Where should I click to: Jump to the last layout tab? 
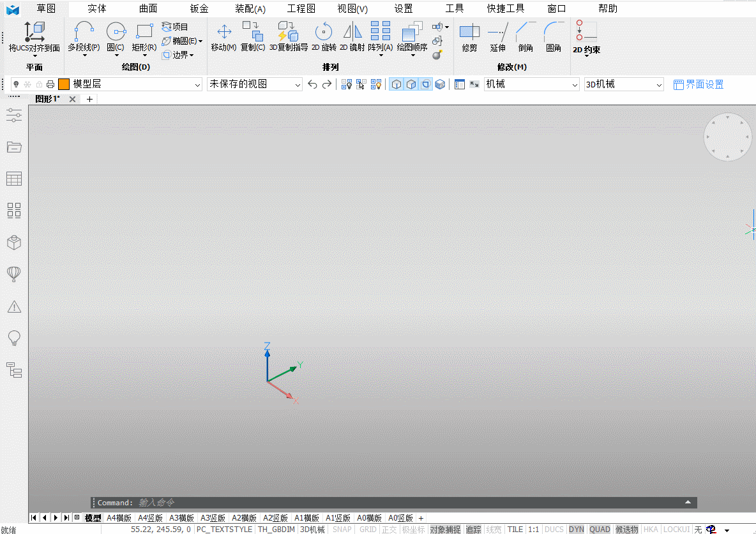[x=66, y=517]
